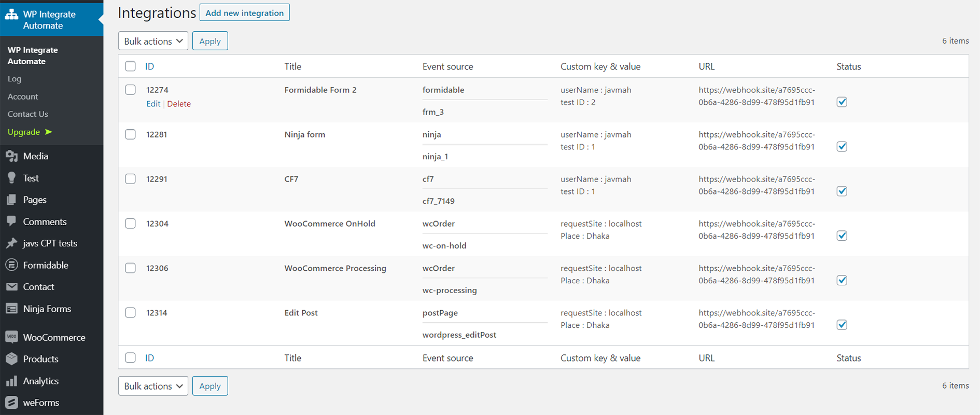Image resolution: width=980 pixels, height=415 pixels.
Task: Click the Formidable sidebar icon
Action: (x=11, y=265)
